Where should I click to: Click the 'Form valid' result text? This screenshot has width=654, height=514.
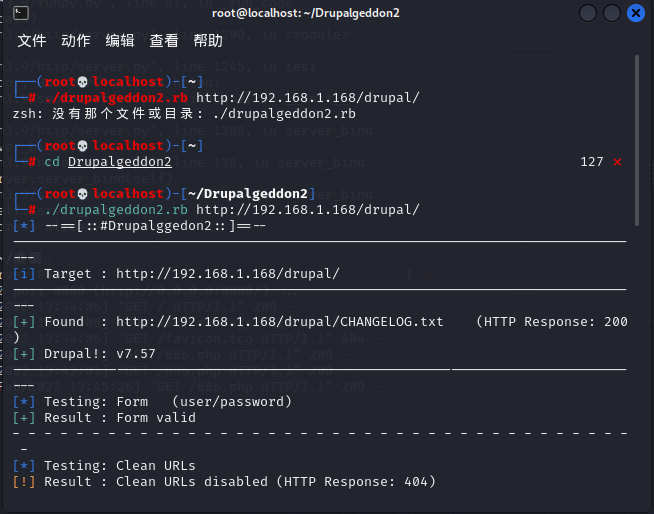coord(156,418)
